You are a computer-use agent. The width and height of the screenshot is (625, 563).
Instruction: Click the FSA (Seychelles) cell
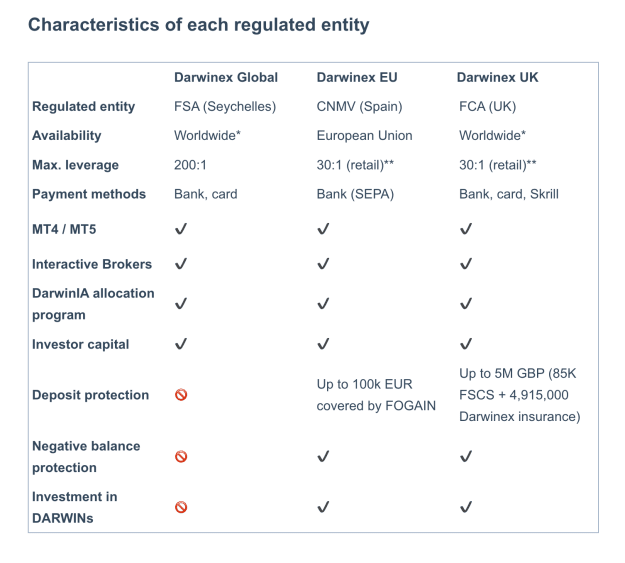tap(225, 107)
